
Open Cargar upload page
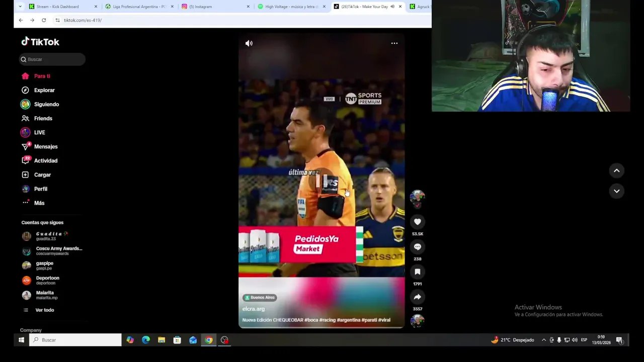pyautogui.click(x=42, y=174)
